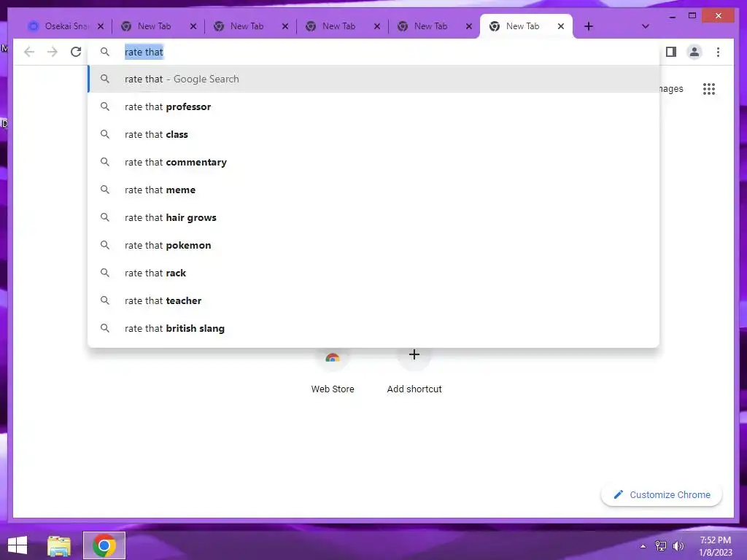The image size is (747, 560).
Task: Select the 'rate that hair grows' suggestion
Action: point(374,217)
